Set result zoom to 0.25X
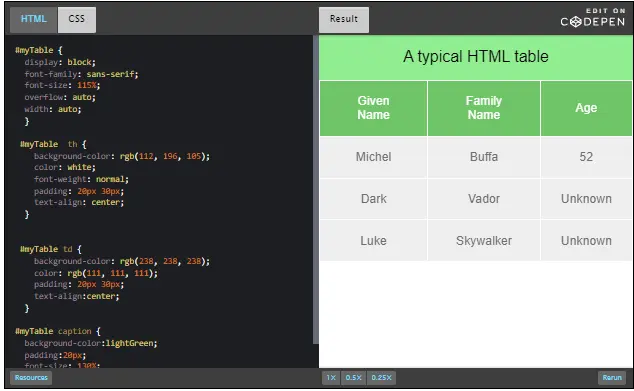 [x=381, y=378]
